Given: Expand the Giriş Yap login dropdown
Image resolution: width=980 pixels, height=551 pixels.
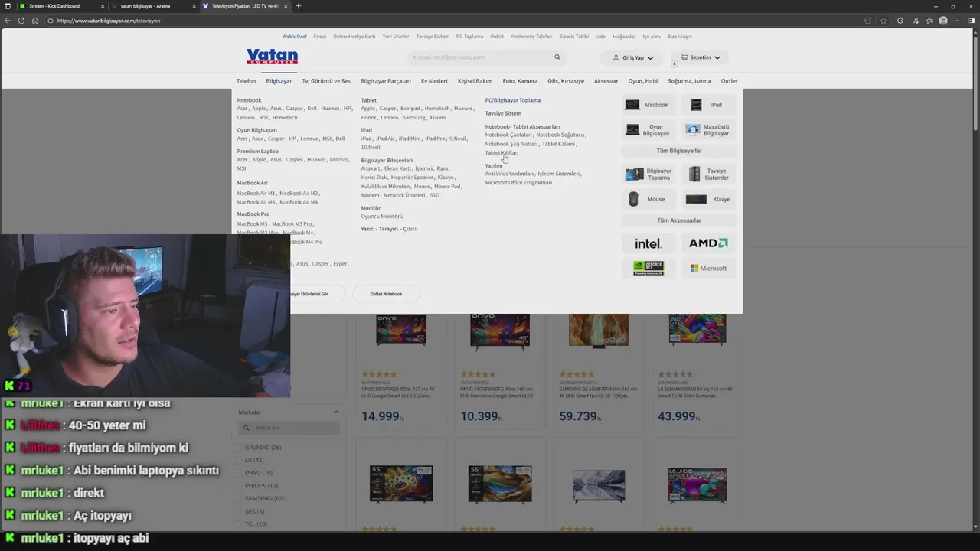Looking at the screenshot, I should 632,57.
